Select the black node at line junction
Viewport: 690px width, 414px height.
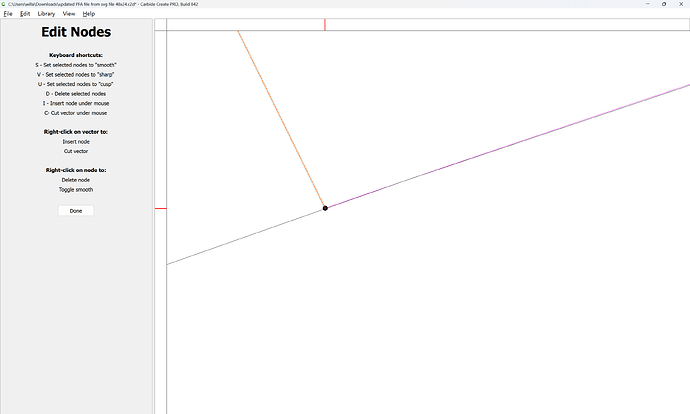(325, 208)
